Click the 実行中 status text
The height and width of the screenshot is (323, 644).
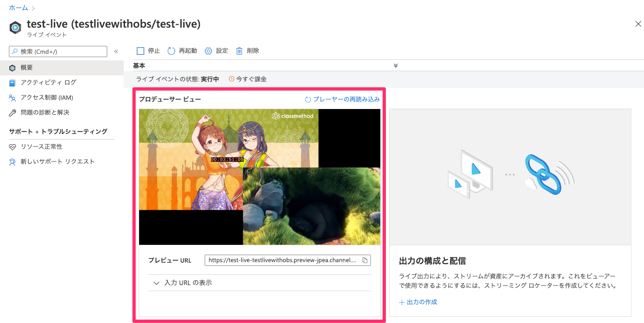click(210, 79)
